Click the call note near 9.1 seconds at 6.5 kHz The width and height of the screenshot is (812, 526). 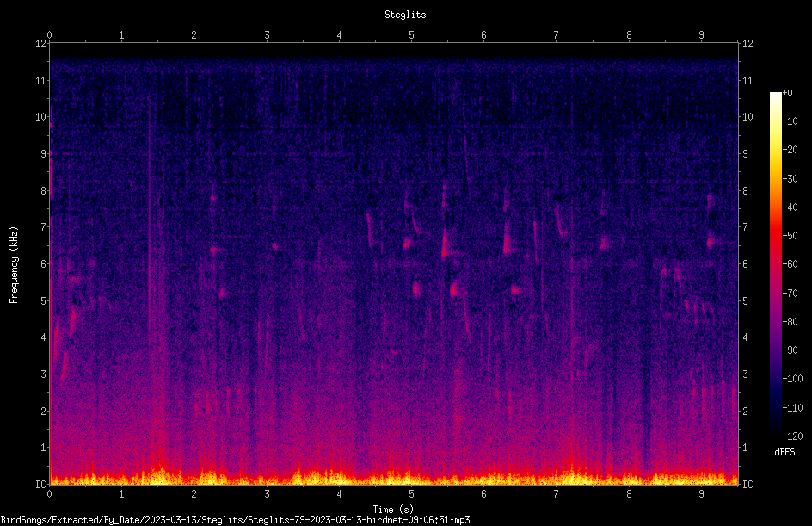tap(710, 241)
